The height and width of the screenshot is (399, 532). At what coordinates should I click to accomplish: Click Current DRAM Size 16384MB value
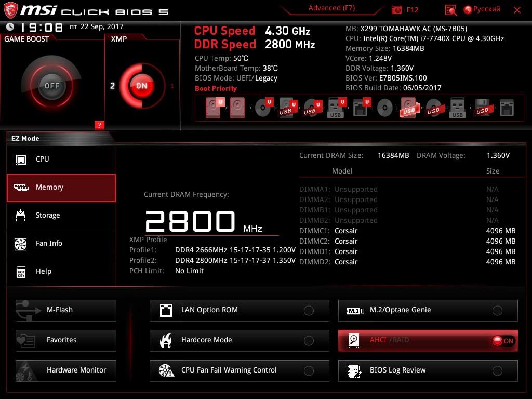(x=393, y=155)
